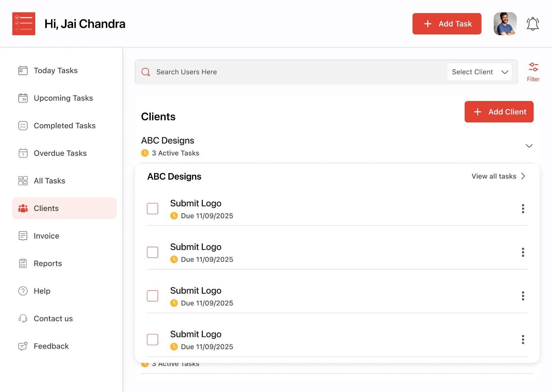Viewport: 552px width, 392px height.
Task: Click the Help question mark icon
Action: (x=22, y=291)
